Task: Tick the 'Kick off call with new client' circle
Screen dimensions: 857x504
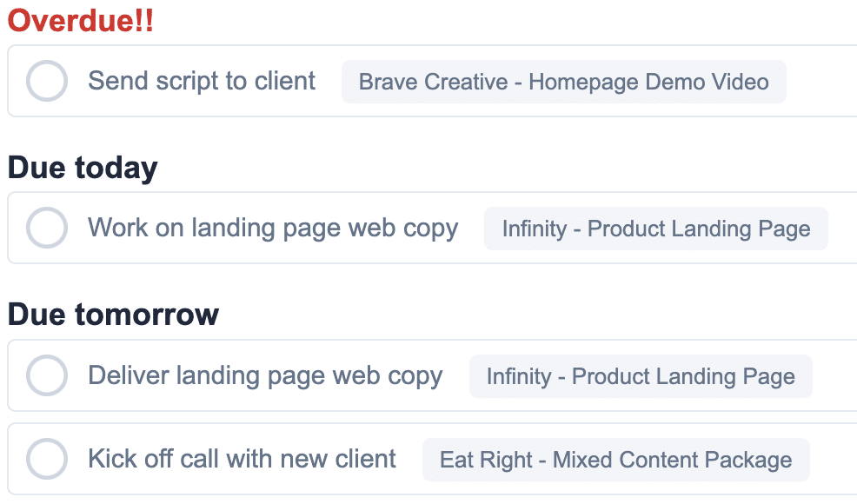Action: click(47, 459)
